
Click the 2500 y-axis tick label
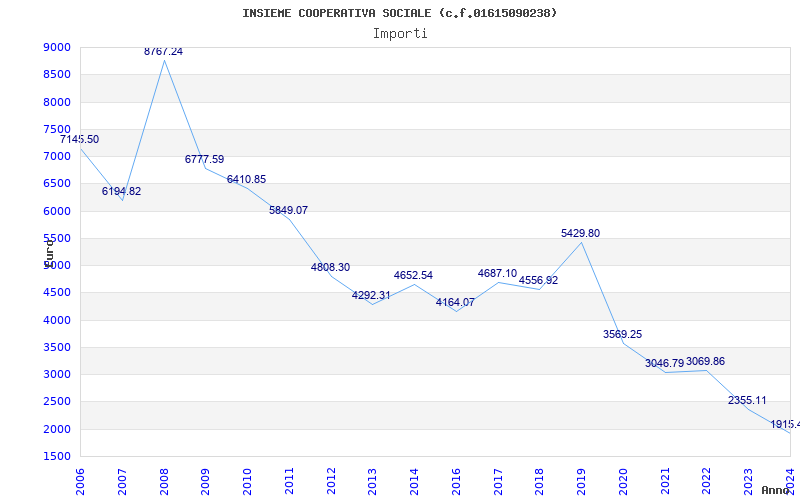(x=58, y=402)
